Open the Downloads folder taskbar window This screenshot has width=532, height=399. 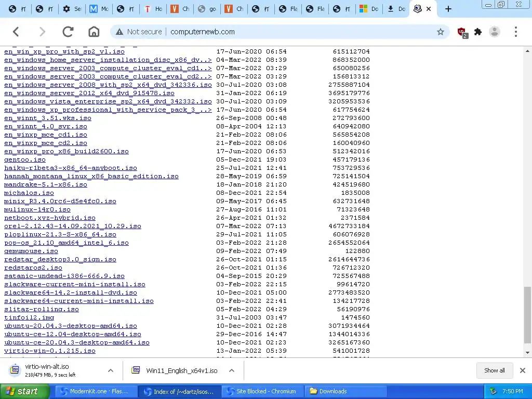pyautogui.click(x=346, y=391)
